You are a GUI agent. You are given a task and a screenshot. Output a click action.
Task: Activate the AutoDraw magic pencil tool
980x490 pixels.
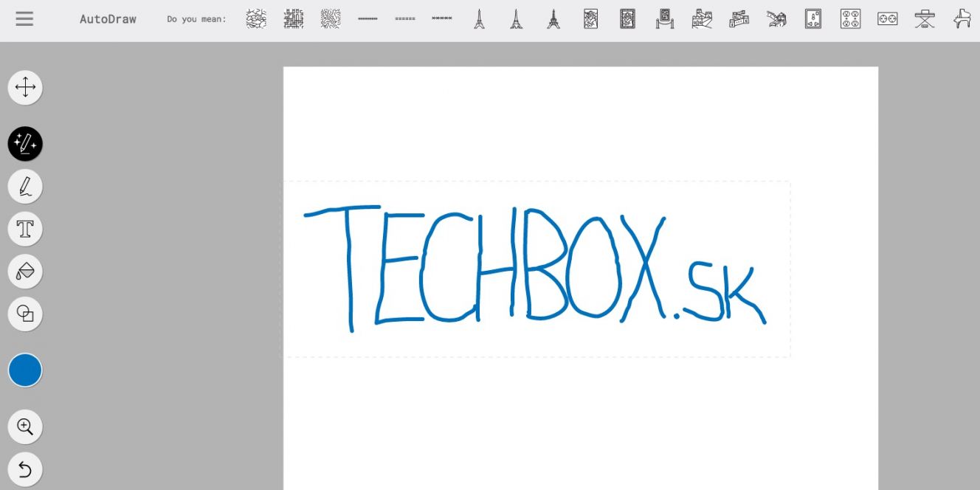pos(25,144)
